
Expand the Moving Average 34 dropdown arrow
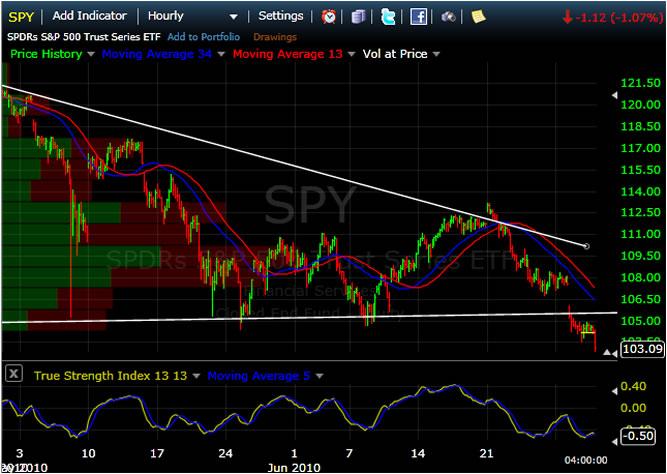click(x=221, y=54)
